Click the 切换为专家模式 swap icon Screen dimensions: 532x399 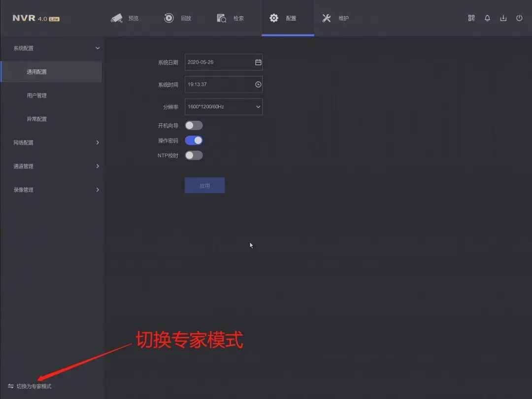point(11,386)
